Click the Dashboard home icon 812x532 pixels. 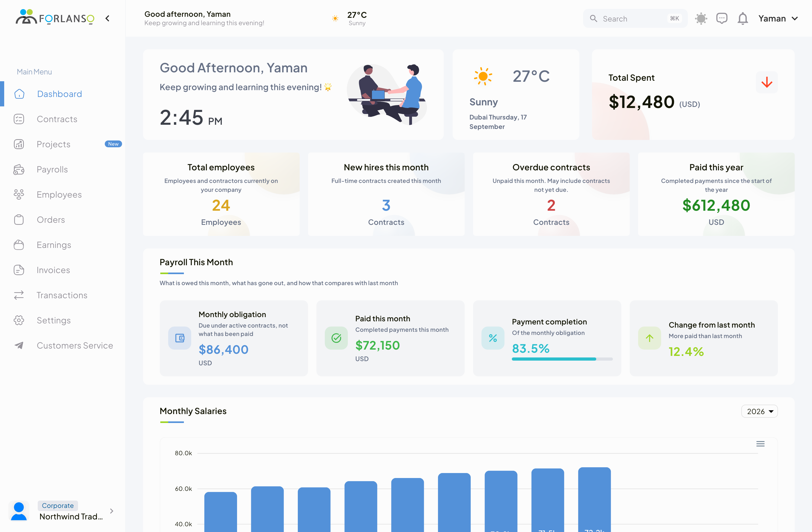[19, 94]
